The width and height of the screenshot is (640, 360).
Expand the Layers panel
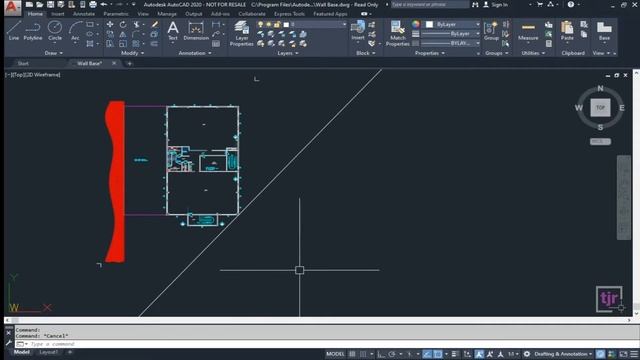pos(288,53)
